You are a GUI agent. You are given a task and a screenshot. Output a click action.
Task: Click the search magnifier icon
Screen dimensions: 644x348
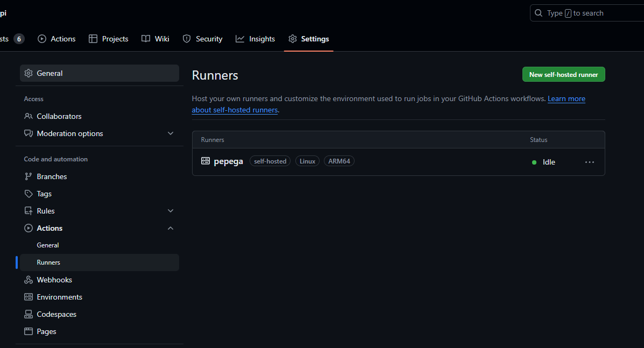[x=539, y=13]
